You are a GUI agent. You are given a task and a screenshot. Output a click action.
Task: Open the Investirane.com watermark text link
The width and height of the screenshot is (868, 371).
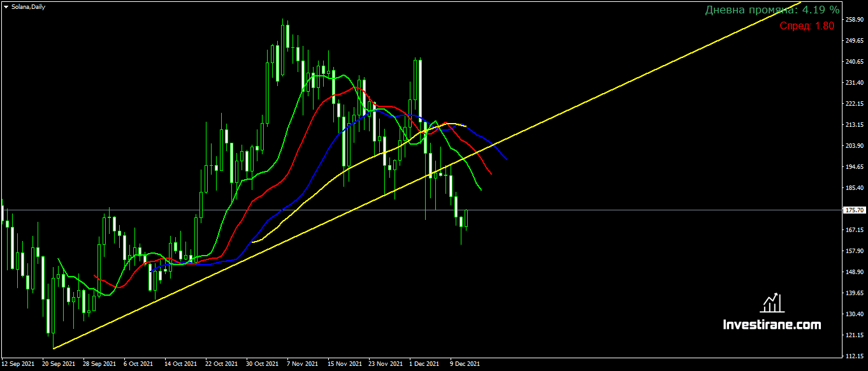(772, 325)
